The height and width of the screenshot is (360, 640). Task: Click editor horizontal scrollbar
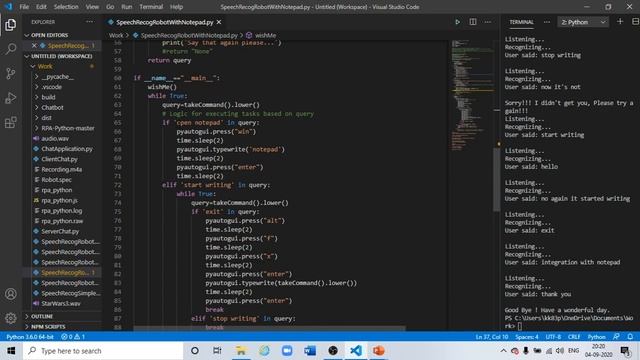click(269, 328)
